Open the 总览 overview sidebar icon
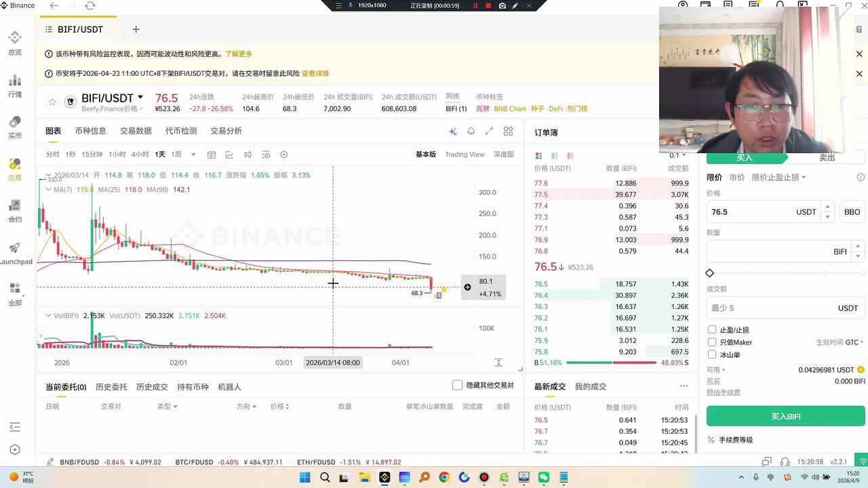 [15, 43]
